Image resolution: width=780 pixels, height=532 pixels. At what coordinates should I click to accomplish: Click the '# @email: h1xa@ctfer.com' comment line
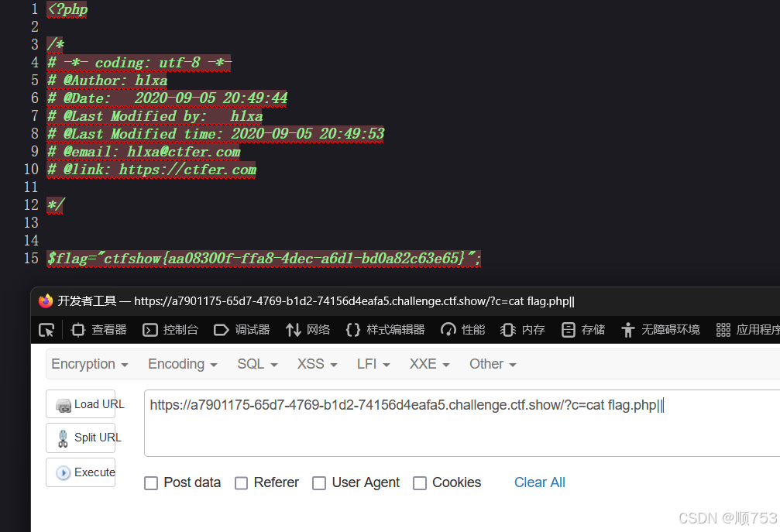pyautogui.click(x=144, y=152)
